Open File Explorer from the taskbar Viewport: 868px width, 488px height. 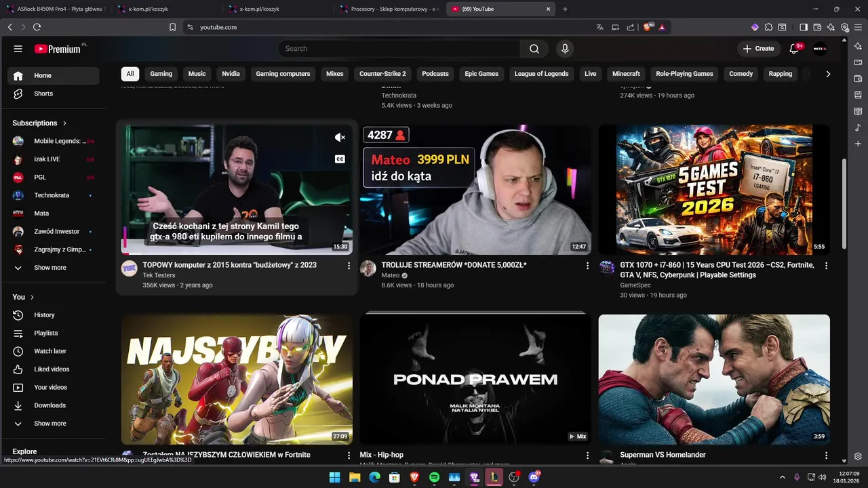pyautogui.click(x=355, y=477)
